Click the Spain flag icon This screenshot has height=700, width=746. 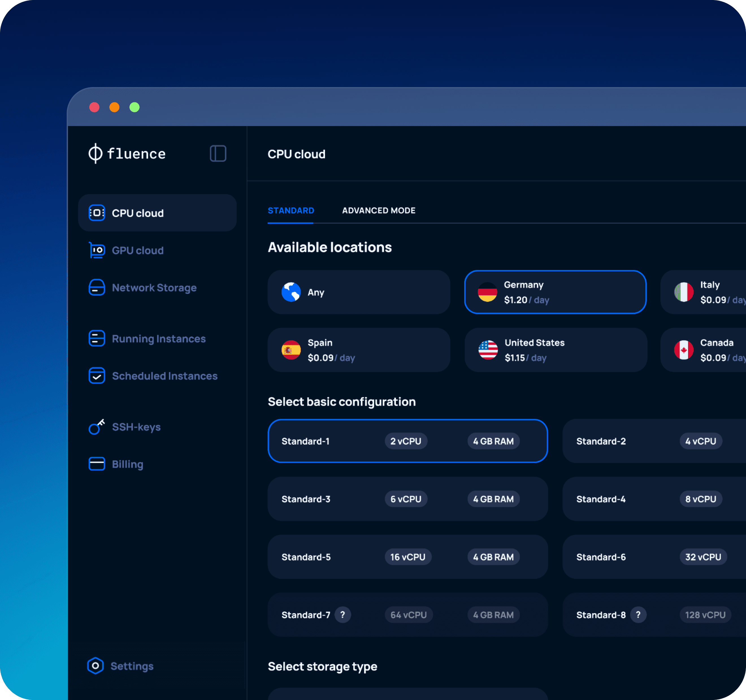pyautogui.click(x=291, y=350)
